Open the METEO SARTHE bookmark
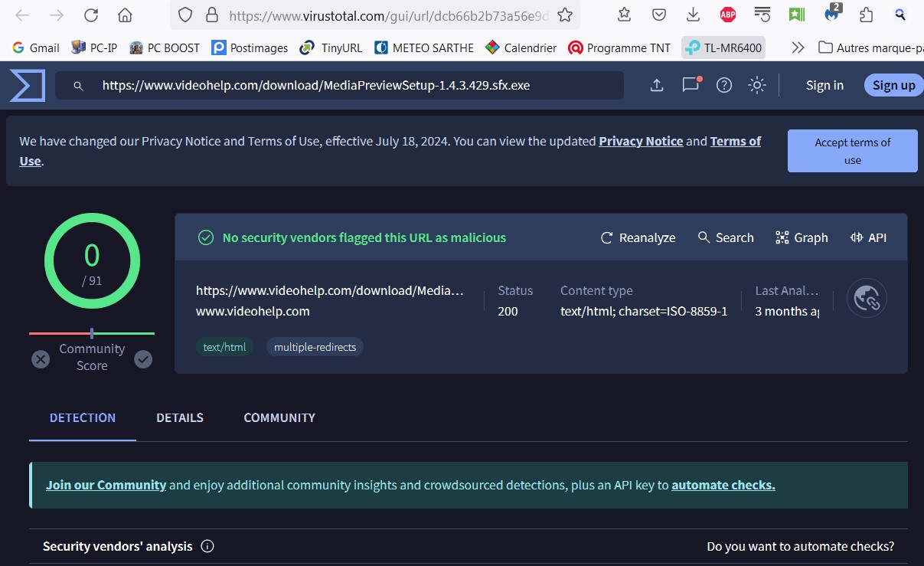Screen dimensions: 924x566 coord(424,47)
